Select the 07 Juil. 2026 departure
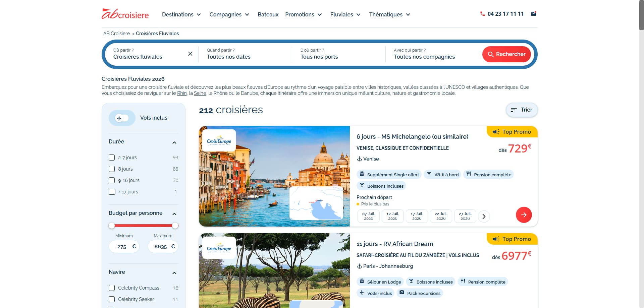Viewport: 644px width, 308px height. pyautogui.click(x=369, y=216)
